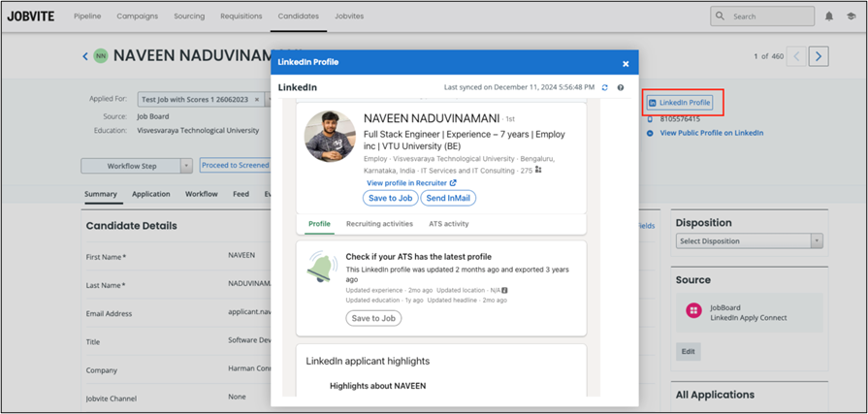Select the Candidates nav item

click(299, 16)
